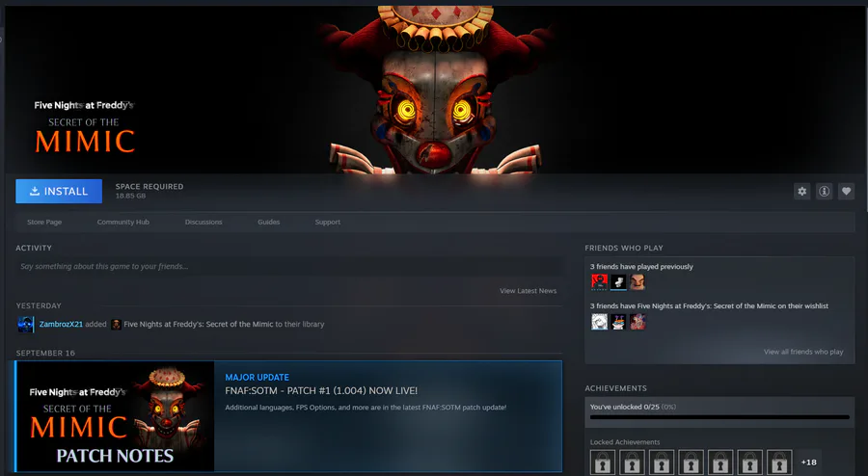Click third friend avatar in wishlist row
The height and width of the screenshot is (476, 868).
(x=637, y=322)
